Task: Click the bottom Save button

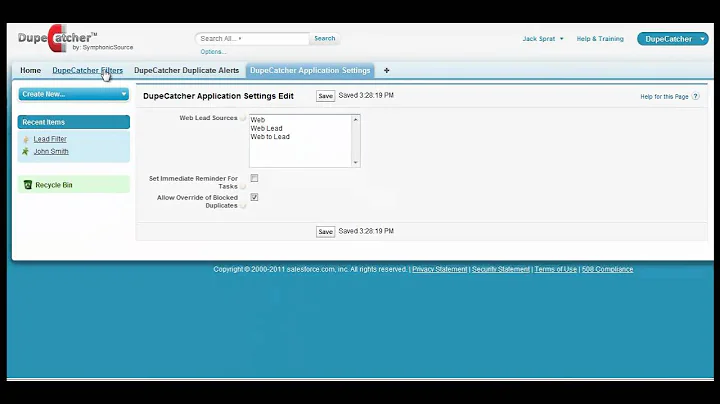Action: [326, 232]
